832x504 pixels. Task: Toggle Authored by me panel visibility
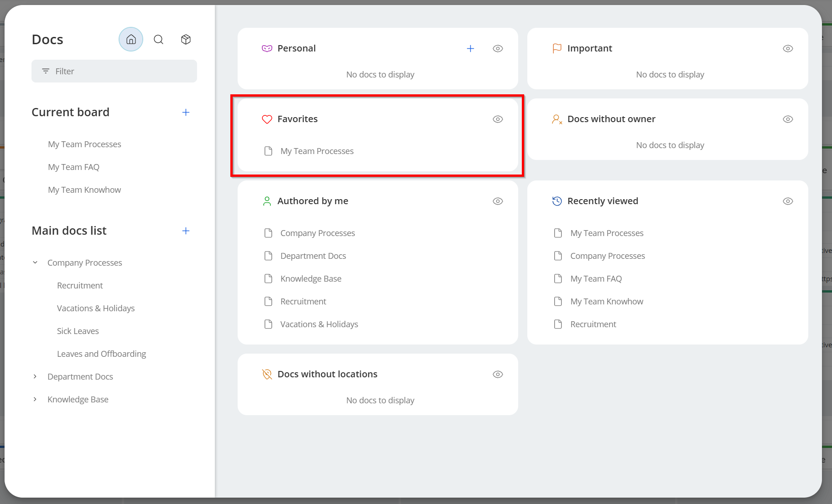click(498, 201)
